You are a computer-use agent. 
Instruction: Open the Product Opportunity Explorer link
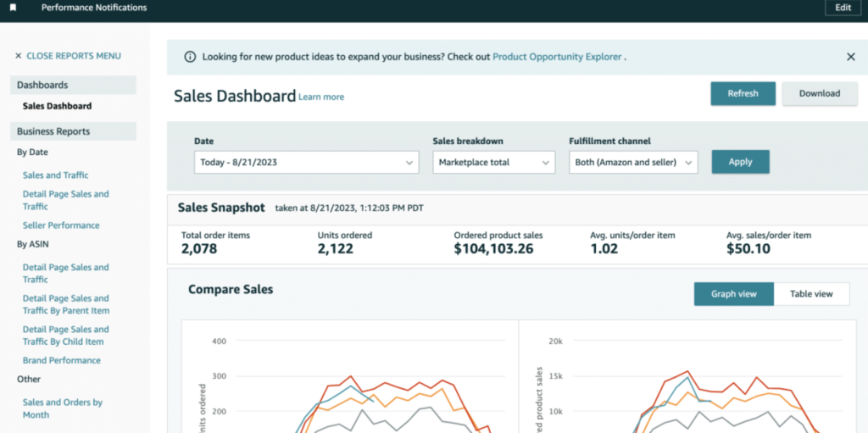(x=557, y=57)
